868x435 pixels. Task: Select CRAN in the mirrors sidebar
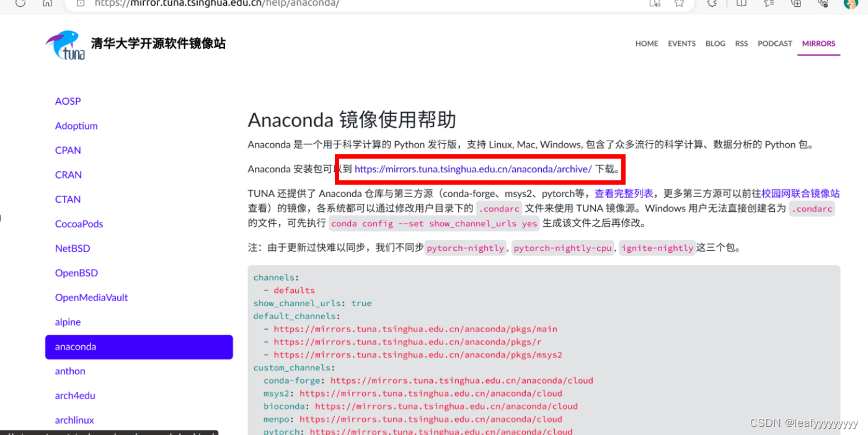tap(68, 175)
